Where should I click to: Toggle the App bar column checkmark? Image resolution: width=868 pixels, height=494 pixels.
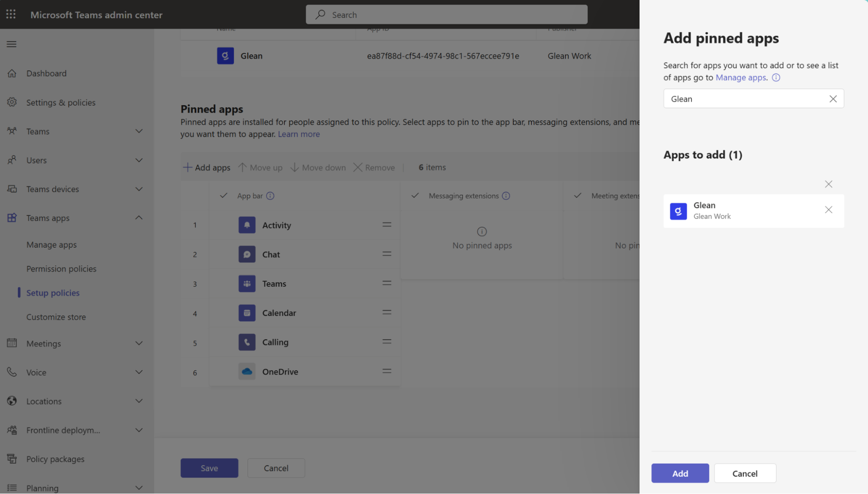[224, 196]
